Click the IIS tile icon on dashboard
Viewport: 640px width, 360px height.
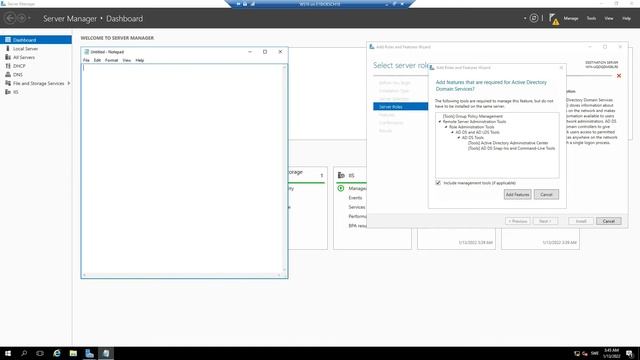point(341,175)
